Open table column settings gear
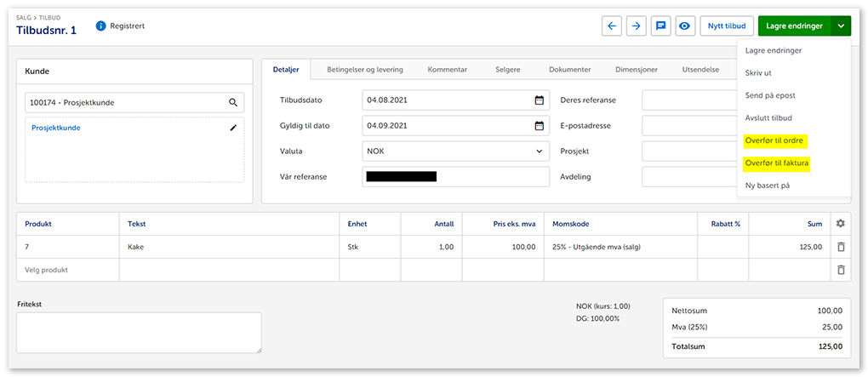Viewport: 868px width, 377px height. tap(841, 223)
